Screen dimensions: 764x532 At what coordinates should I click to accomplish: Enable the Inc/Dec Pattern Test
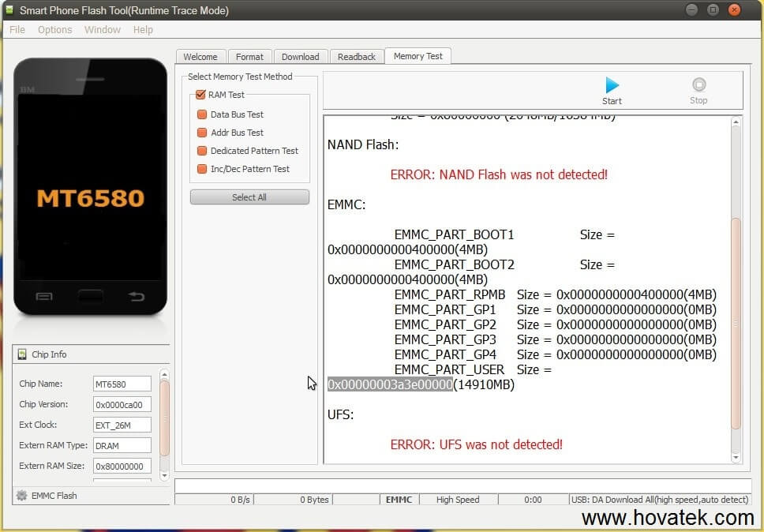200,169
